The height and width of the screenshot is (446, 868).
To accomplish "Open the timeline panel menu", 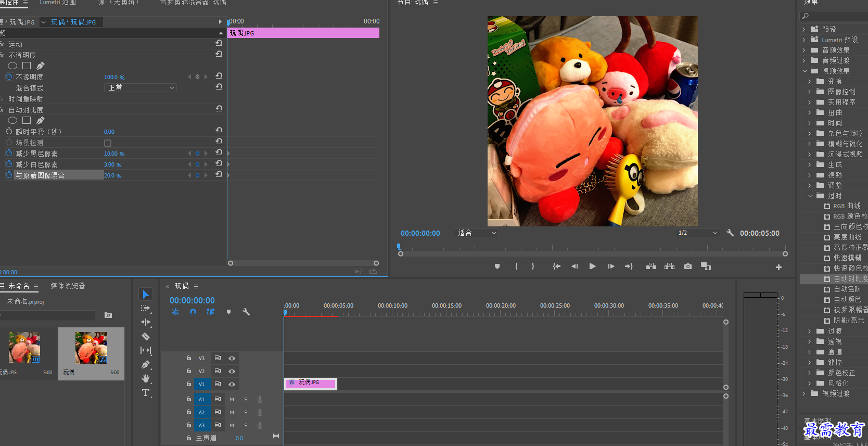I will pyautogui.click(x=196, y=286).
